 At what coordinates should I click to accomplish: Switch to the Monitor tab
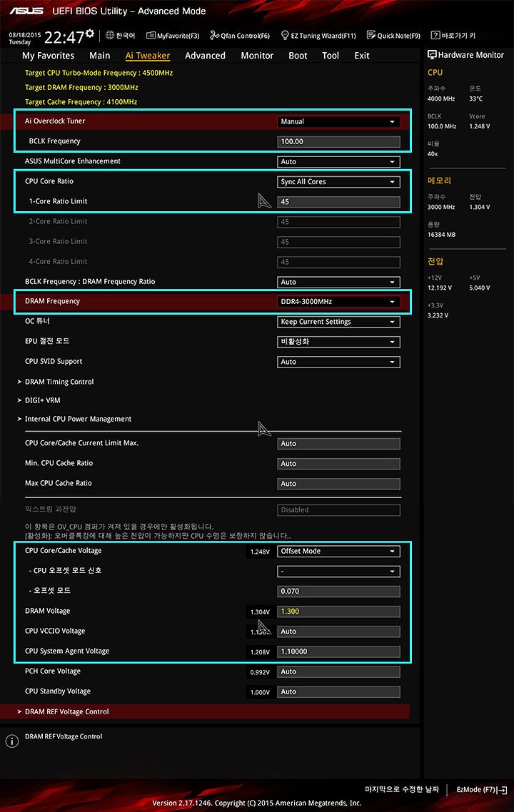[257, 56]
